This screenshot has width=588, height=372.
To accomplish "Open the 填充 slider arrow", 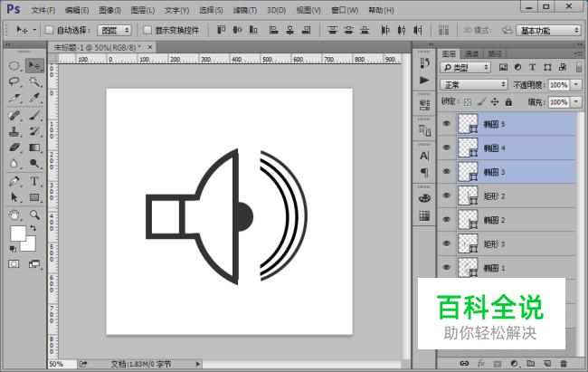I will (x=576, y=102).
